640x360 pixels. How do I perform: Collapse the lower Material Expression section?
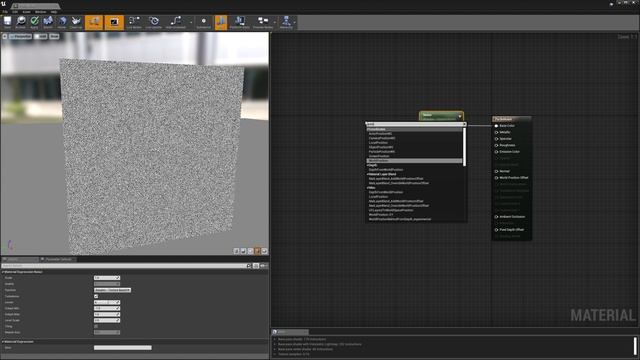(3, 342)
